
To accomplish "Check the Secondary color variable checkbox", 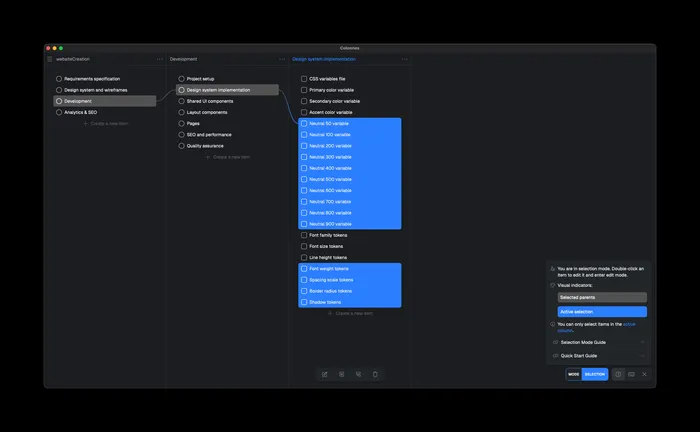I will click(304, 101).
